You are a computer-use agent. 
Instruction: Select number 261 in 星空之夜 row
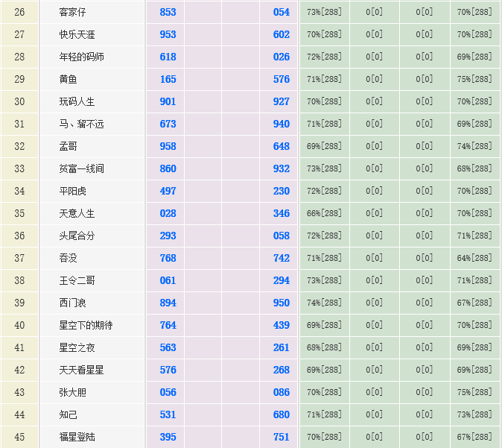click(x=281, y=347)
